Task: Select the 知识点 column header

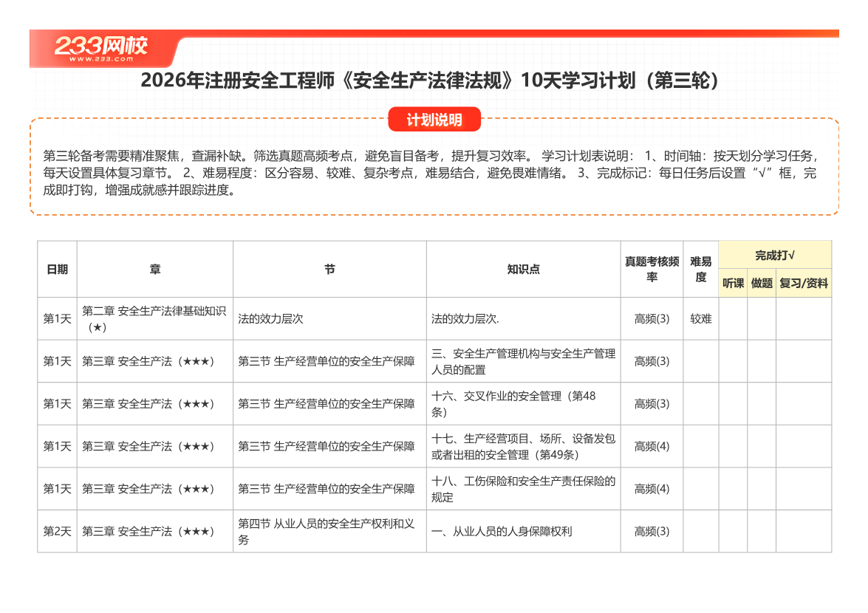Action: tap(523, 270)
